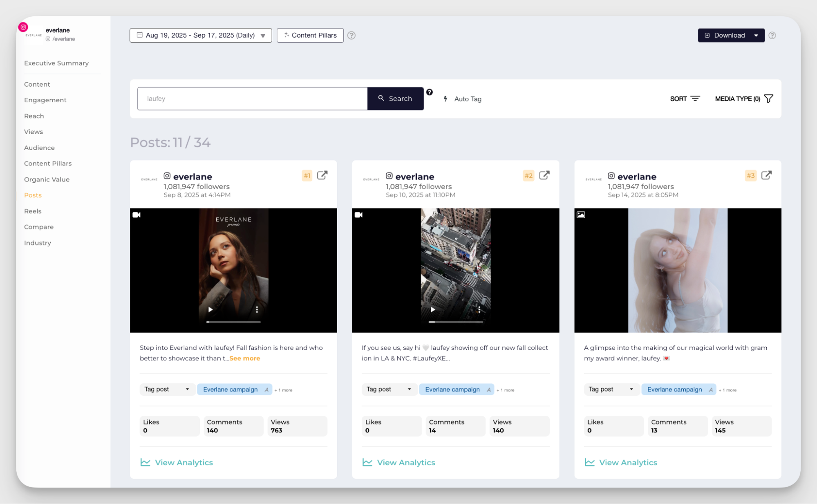The width and height of the screenshot is (817, 504).
Task: Open Executive Summary from the sidebar
Action: pyautogui.click(x=56, y=63)
